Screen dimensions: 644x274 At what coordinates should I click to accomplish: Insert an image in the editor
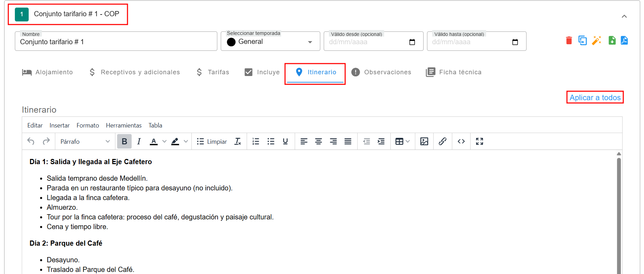coord(424,141)
